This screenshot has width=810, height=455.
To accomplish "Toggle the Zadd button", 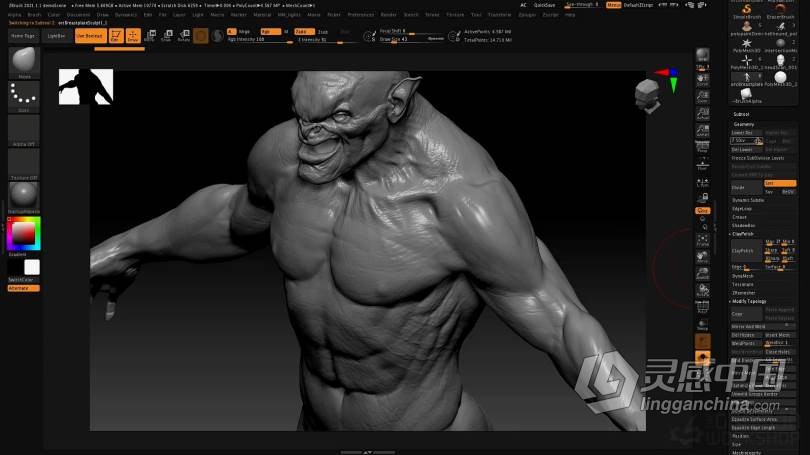I will [x=304, y=32].
